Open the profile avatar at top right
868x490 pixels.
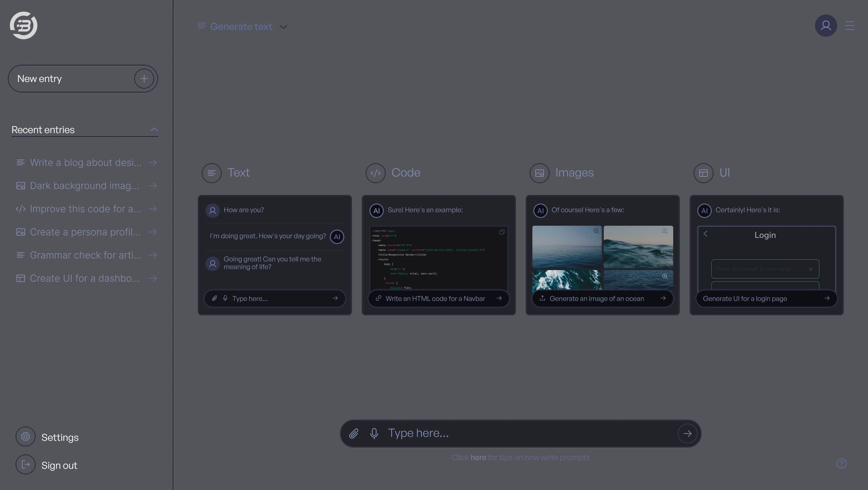(x=826, y=25)
